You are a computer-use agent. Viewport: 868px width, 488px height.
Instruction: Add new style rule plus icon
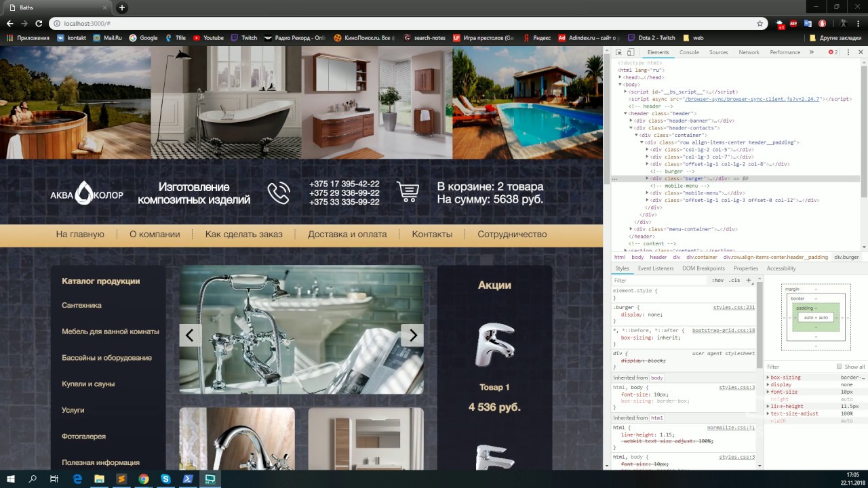click(x=749, y=280)
